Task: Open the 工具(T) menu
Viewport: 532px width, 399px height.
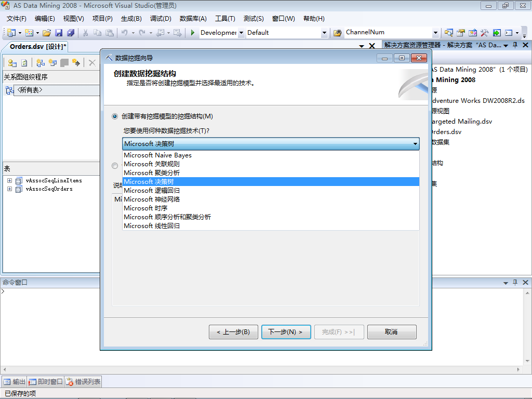Action: 225,19
